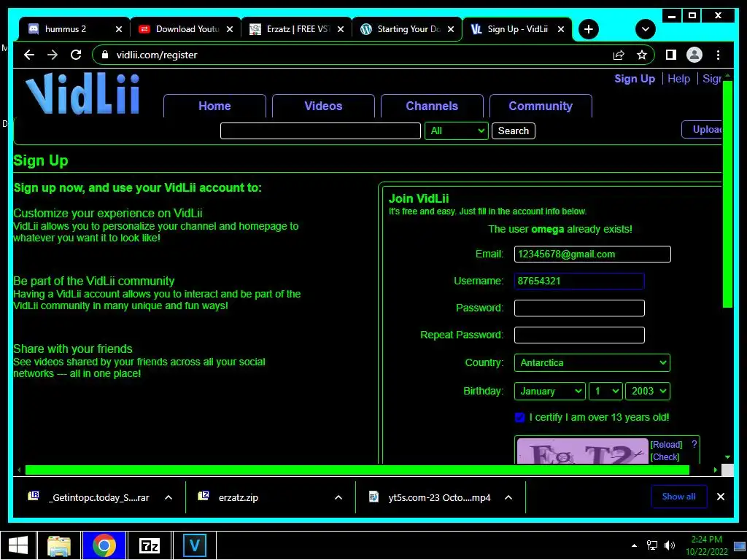Open the yt5s.com mp4 download
747x560 pixels.
(430, 497)
